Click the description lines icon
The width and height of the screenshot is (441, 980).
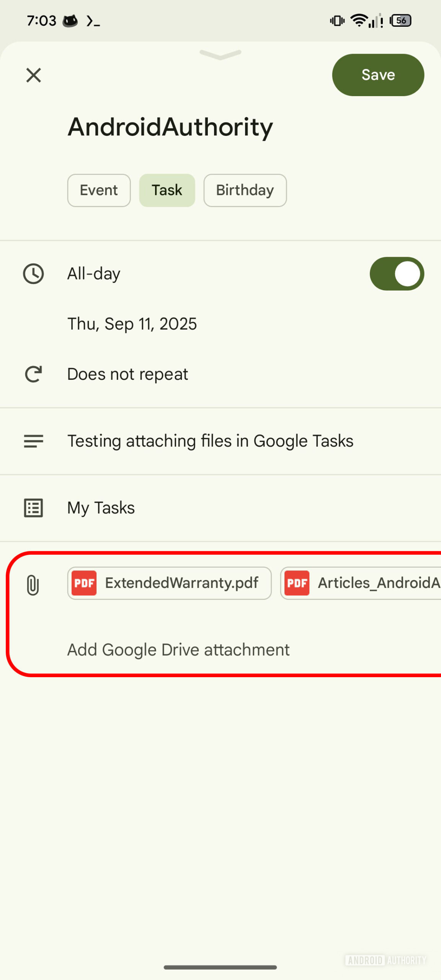point(34,441)
